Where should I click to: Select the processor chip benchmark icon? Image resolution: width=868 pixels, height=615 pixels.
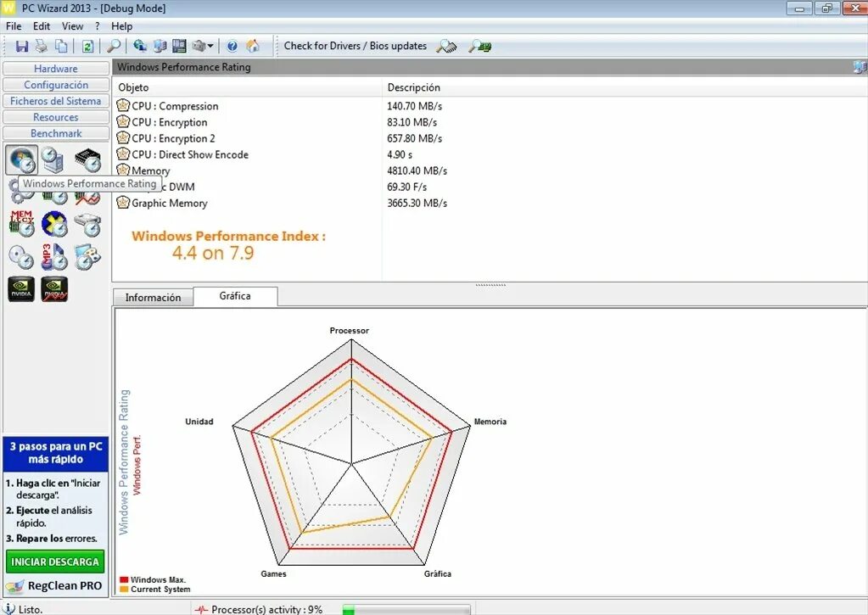click(x=87, y=160)
